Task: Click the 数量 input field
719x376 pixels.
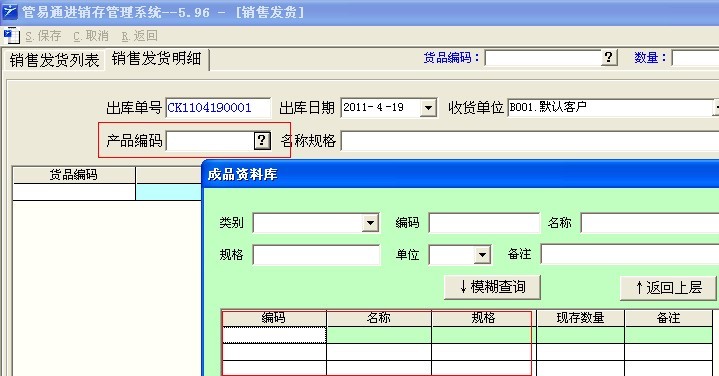Action: [695, 58]
